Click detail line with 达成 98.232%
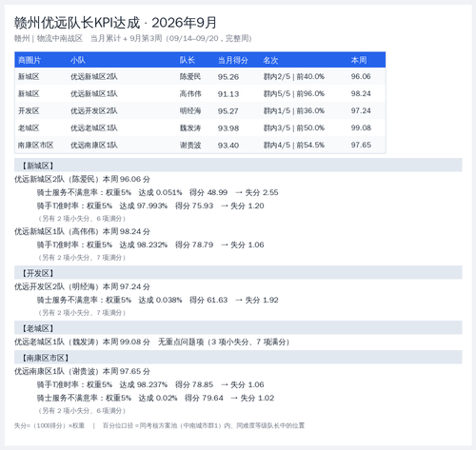476x450 pixels. click(150, 245)
